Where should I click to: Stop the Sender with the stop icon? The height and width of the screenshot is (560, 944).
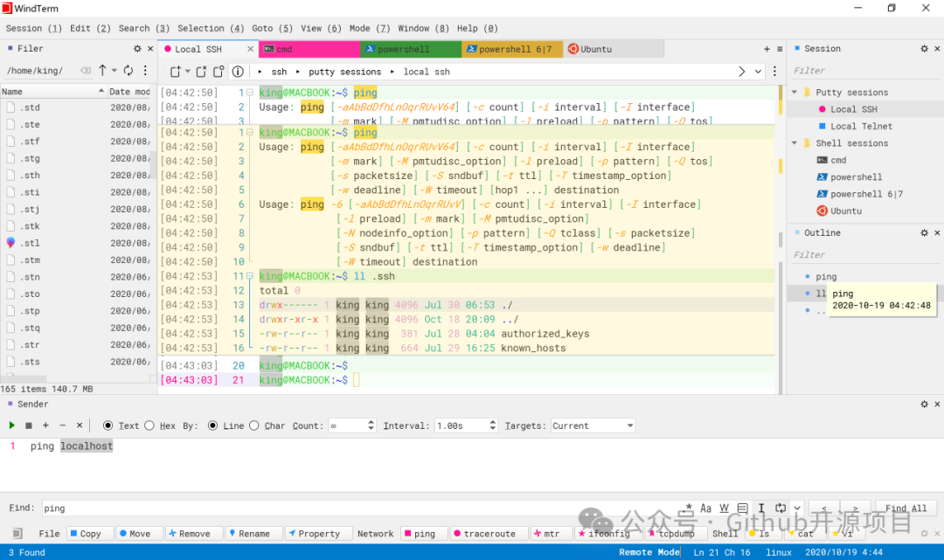point(28,425)
